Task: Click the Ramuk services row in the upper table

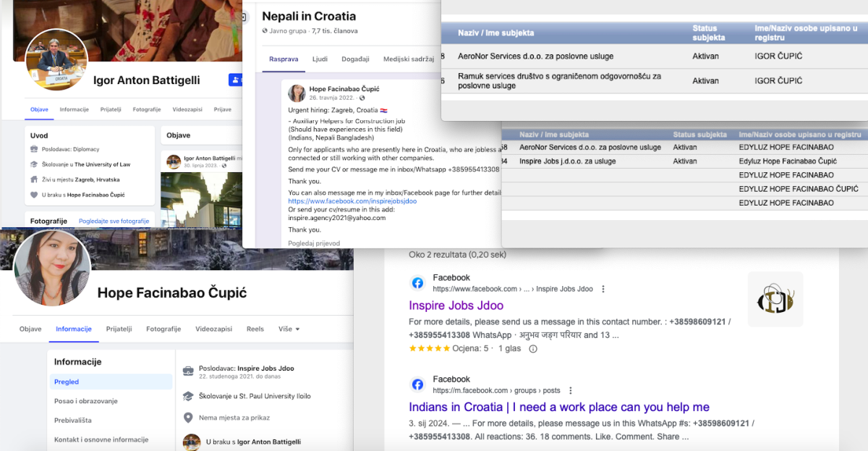Action: tap(655, 80)
